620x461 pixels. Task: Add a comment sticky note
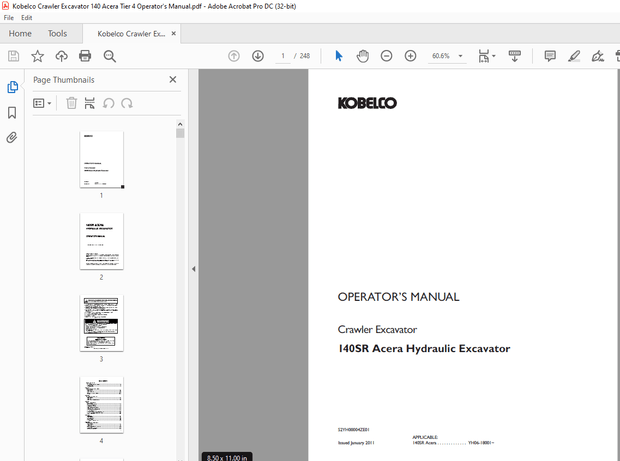coord(550,56)
